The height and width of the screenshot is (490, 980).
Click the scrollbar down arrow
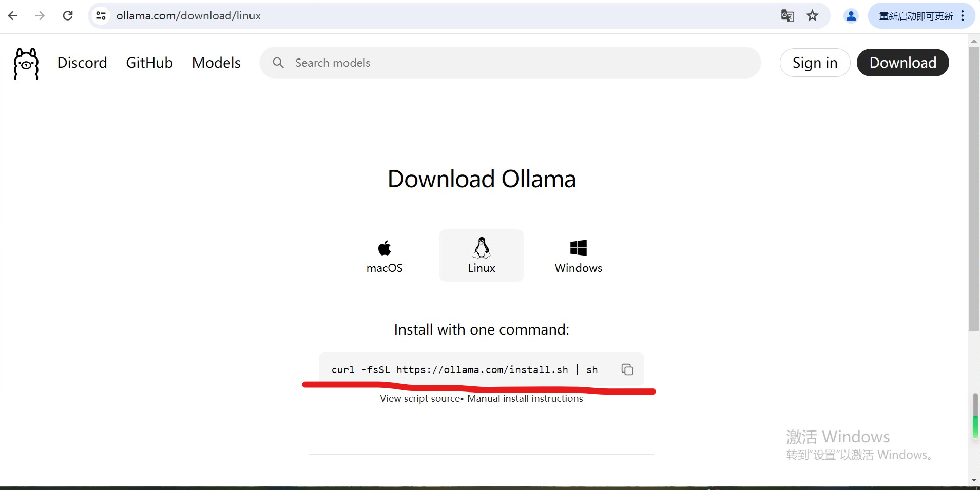click(x=974, y=480)
